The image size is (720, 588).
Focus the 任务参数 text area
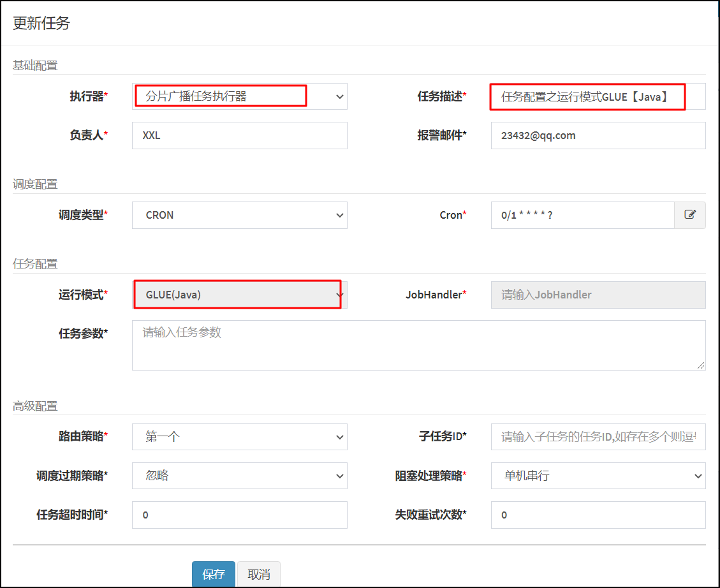click(419, 345)
